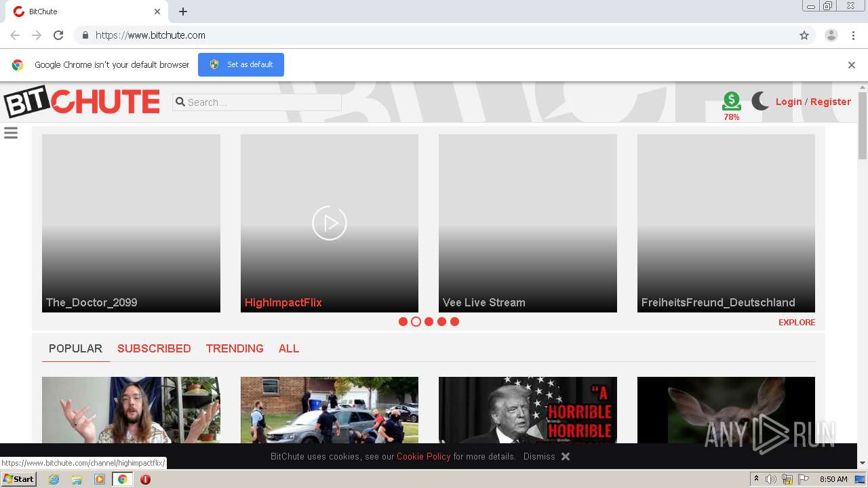Click the page vertical scrollbar thumb
The width and height of the screenshot is (868, 488).
863,125
